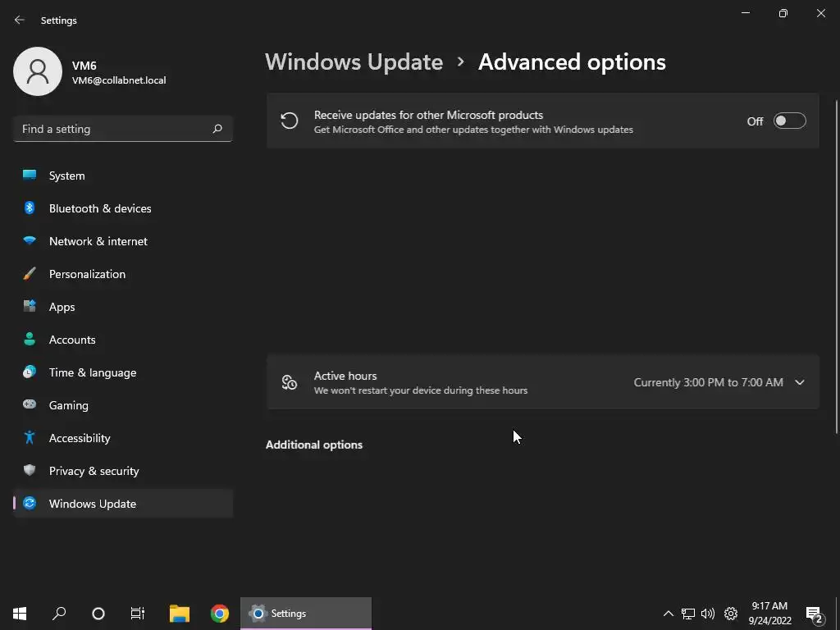
Task: Open Gaming settings
Action: click(123, 405)
